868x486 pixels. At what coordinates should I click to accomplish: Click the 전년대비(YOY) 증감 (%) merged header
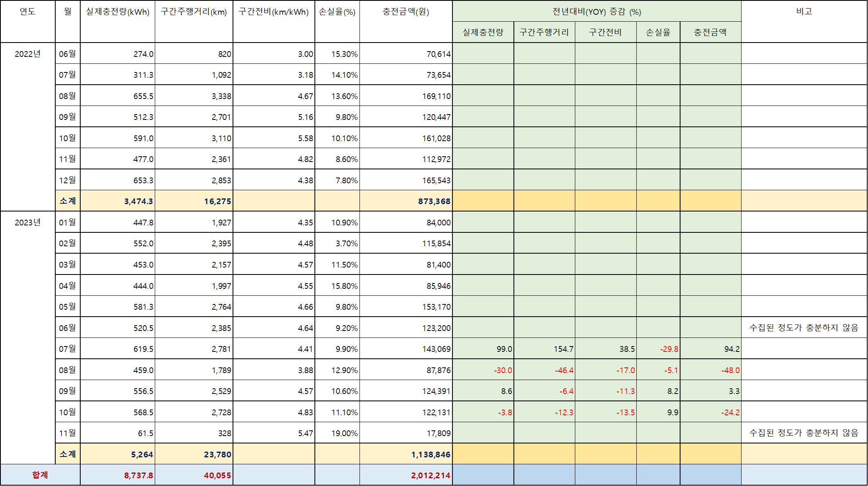click(597, 11)
